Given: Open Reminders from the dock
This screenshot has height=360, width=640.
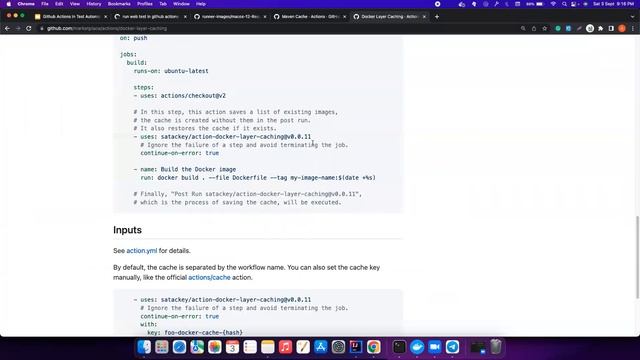Looking at the screenshot, I should 250,347.
